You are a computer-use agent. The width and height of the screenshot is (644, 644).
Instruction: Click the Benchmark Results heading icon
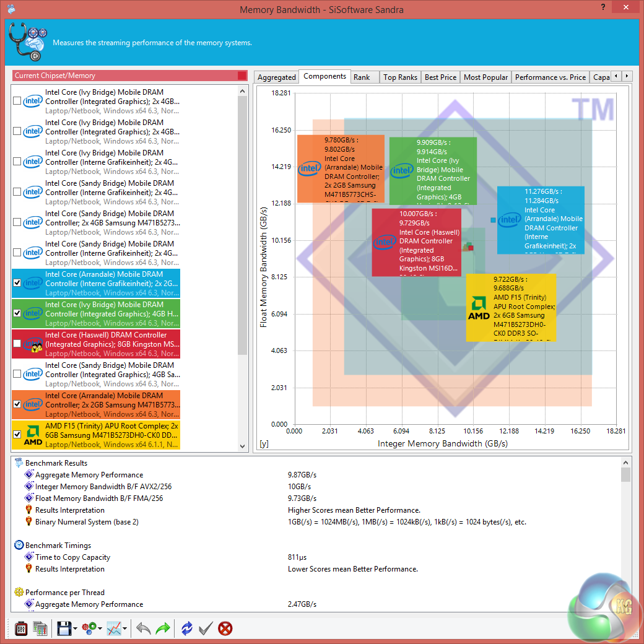click(19, 463)
